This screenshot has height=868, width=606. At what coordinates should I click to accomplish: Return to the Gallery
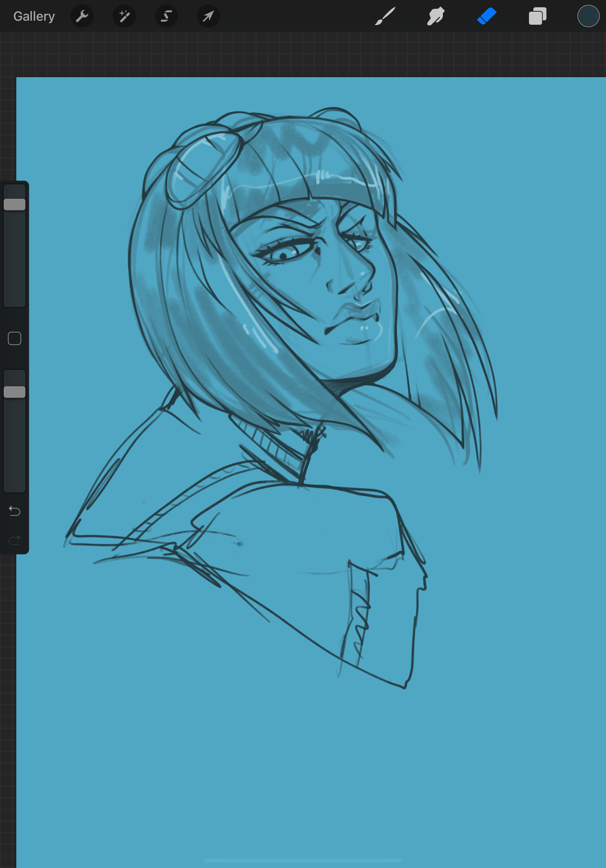[x=34, y=16]
